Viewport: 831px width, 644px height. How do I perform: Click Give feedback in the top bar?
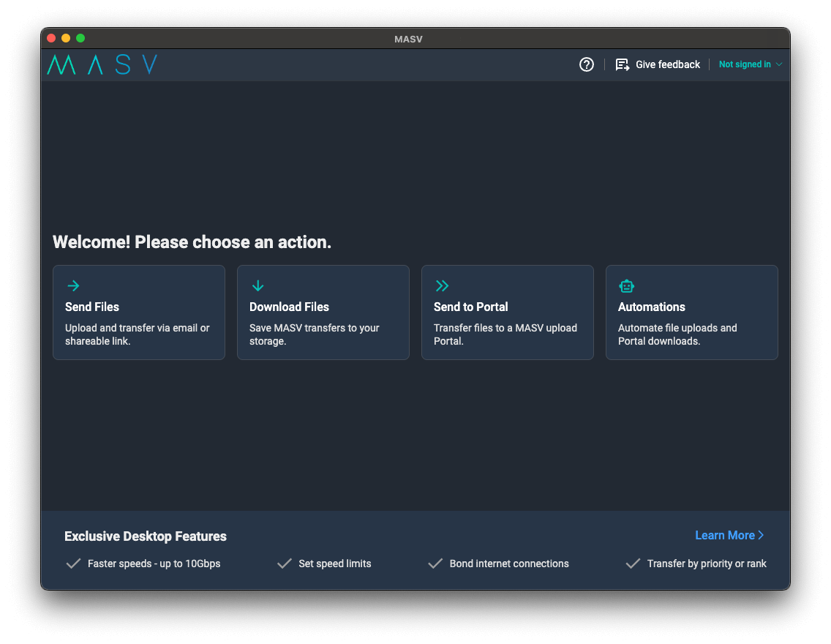point(666,64)
